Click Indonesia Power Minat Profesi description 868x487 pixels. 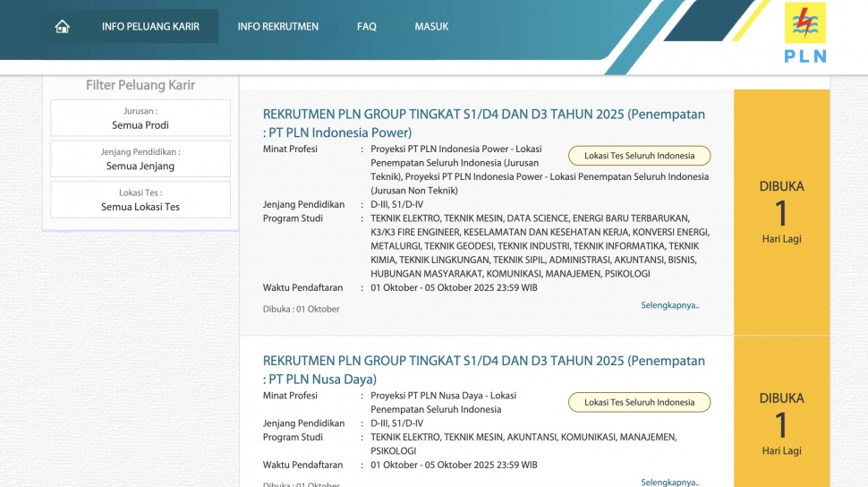[x=540, y=169]
